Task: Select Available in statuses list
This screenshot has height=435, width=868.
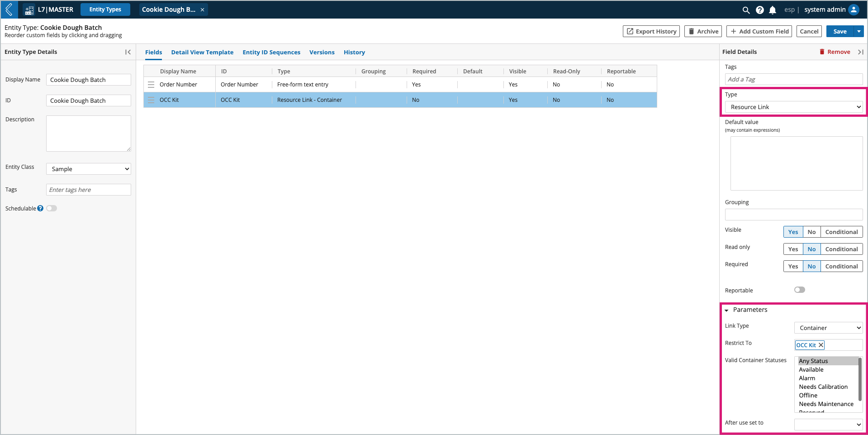Action: point(828,369)
